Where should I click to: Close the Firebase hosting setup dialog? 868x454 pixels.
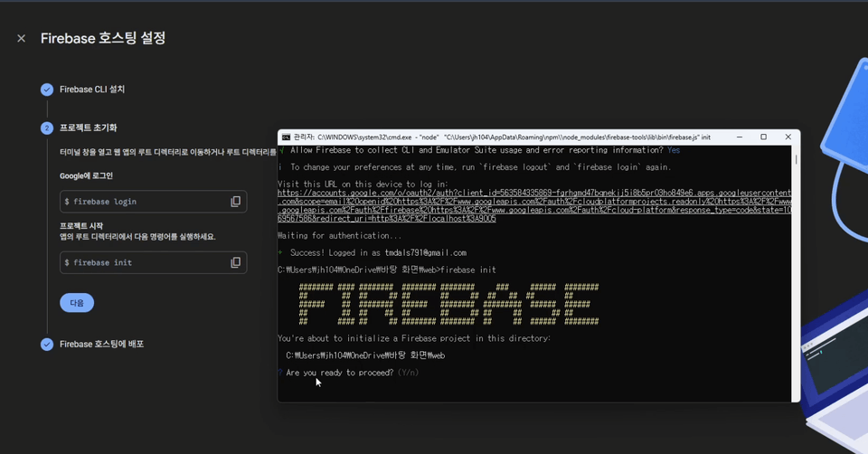(x=21, y=38)
